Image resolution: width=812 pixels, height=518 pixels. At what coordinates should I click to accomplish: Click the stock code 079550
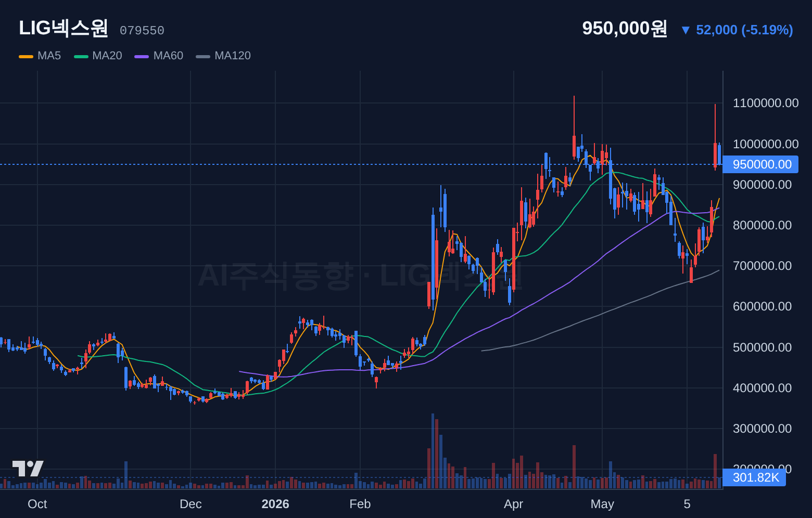pos(142,31)
